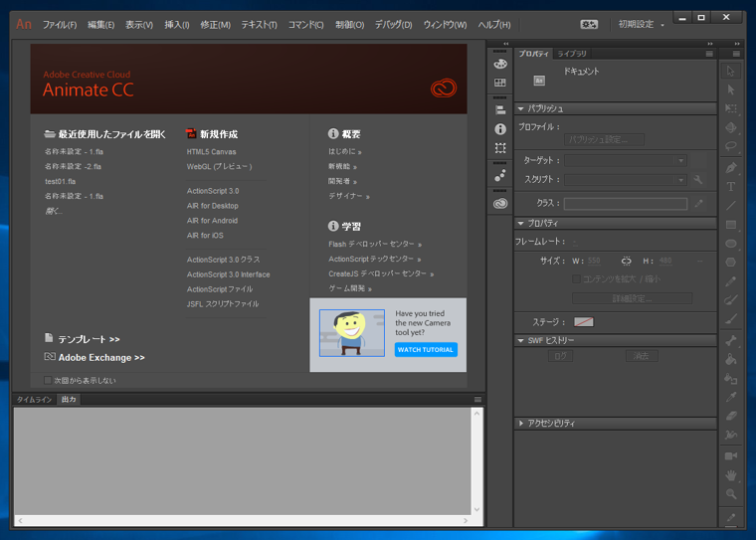Image resolution: width=756 pixels, height=540 pixels.
Task: Open the スクリプト dropdown
Action: tap(626, 180)
